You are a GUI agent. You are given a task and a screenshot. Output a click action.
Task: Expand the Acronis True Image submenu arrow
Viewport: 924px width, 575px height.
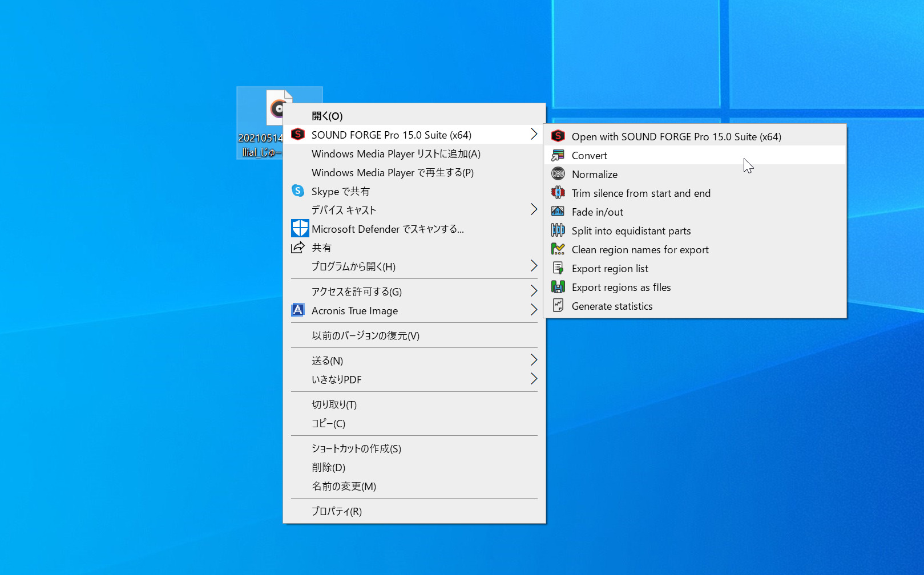(534, 310)
